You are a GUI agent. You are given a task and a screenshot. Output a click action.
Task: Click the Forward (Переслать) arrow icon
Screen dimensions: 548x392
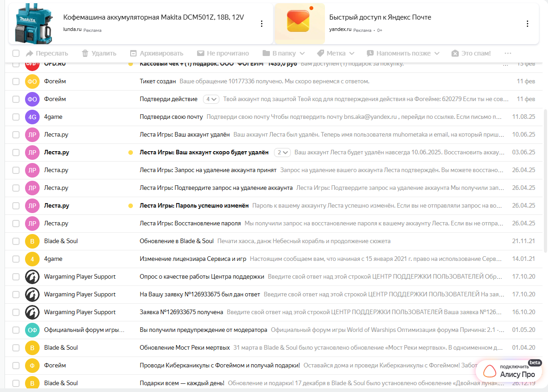[x=30, y=53]
